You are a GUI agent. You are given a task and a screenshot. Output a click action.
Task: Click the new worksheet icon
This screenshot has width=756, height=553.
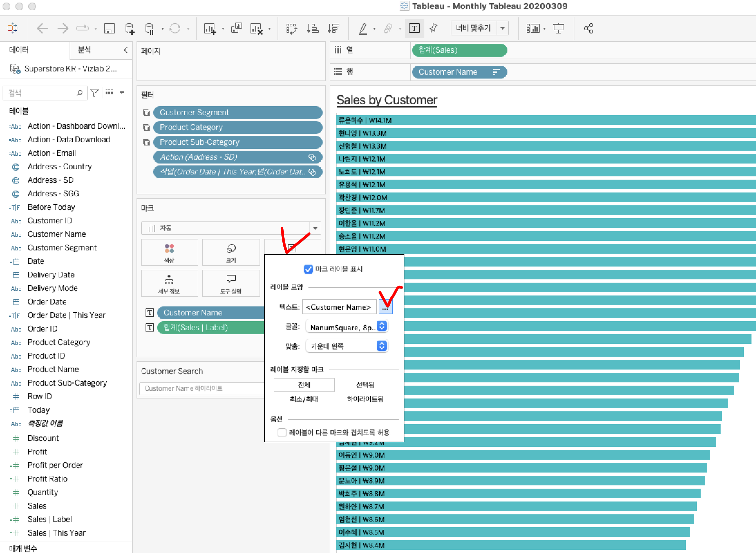pyautogui.click(x=210, y=28)
